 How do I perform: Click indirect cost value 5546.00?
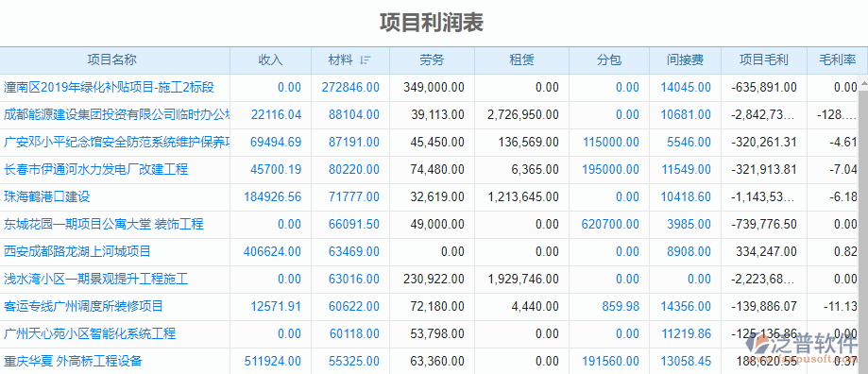pyautogui.click(x=689, y=143)
